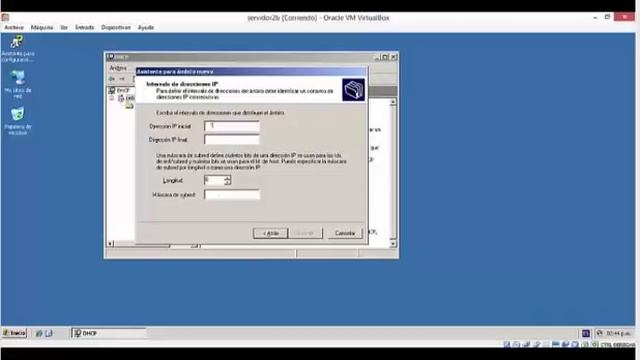Image resolution: width=640 pixels, height=360 pixels.
Task: Click the hard disk indicator in VirtualBox status bar
Action: [507, 345]
